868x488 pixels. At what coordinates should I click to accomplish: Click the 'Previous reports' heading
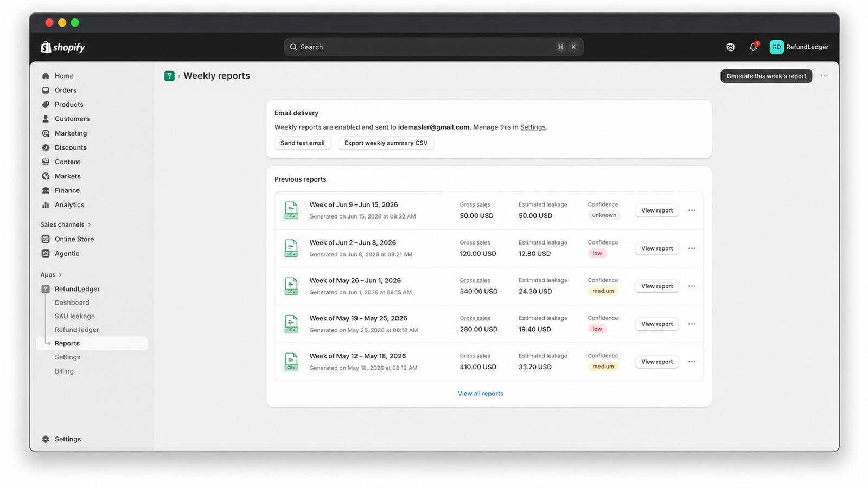pyautogui.click(x=300, y=179)
